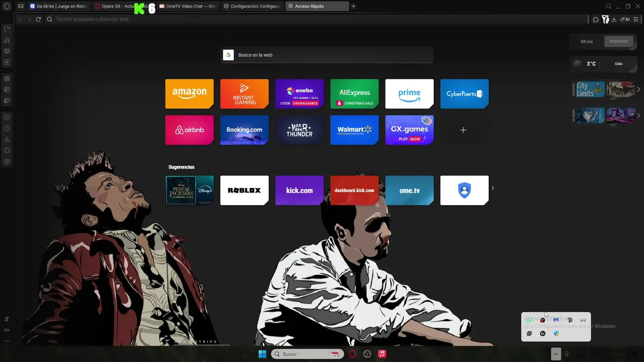Open the Windows Start button

pyautogui.click(x=262, y=354)
